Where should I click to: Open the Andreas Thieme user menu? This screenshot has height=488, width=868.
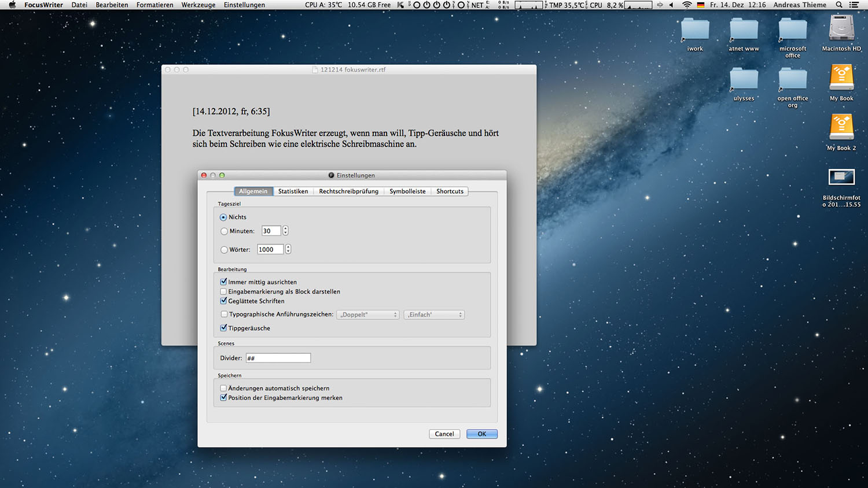pyautogui.click(x=800, y=5)
